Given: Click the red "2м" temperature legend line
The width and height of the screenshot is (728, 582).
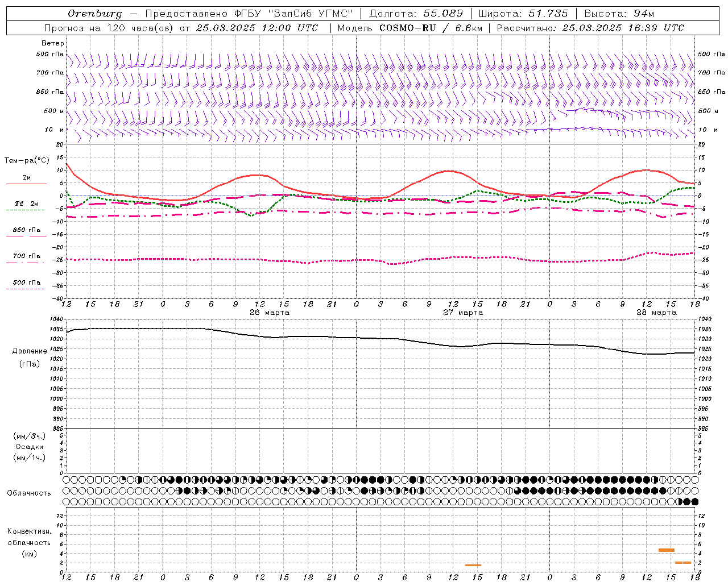Looking at the screenshot, I should 26,184.
